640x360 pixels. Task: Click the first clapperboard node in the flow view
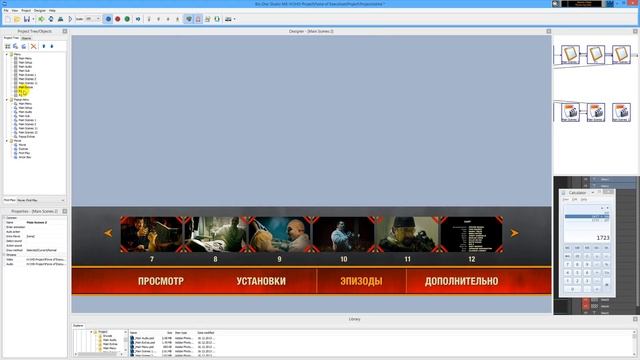pos(570,112)
